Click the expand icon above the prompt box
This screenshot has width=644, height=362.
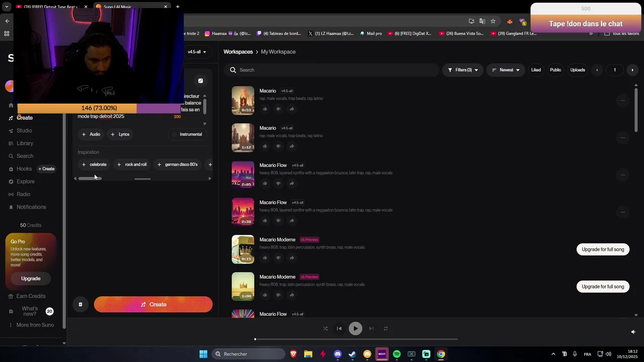(200, 81)
